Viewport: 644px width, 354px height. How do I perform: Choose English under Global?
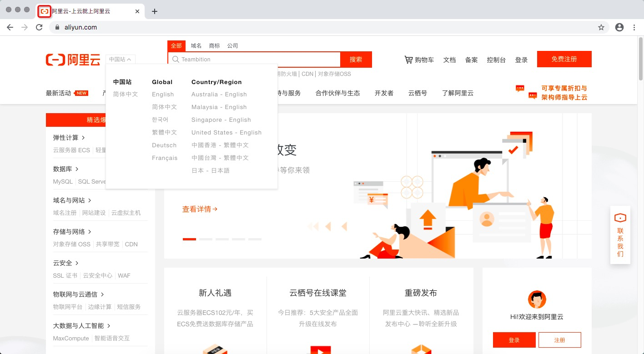tap(163, 95)
